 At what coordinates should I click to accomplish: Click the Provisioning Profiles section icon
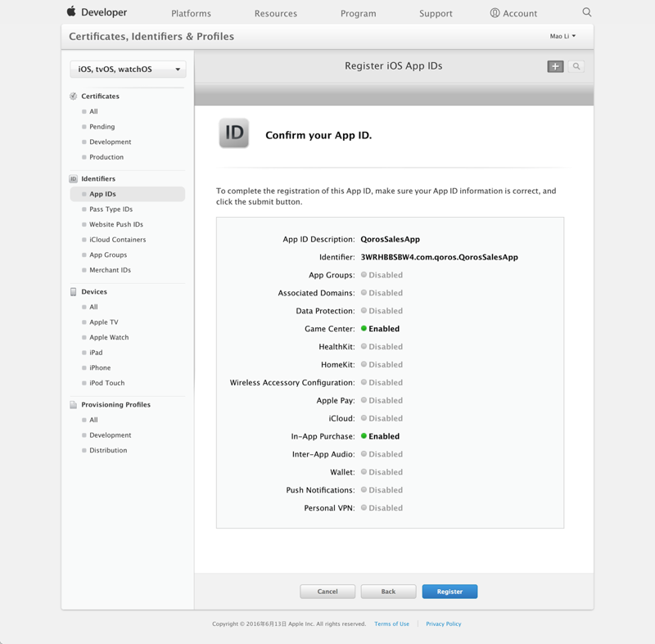(x=73, y=404)
